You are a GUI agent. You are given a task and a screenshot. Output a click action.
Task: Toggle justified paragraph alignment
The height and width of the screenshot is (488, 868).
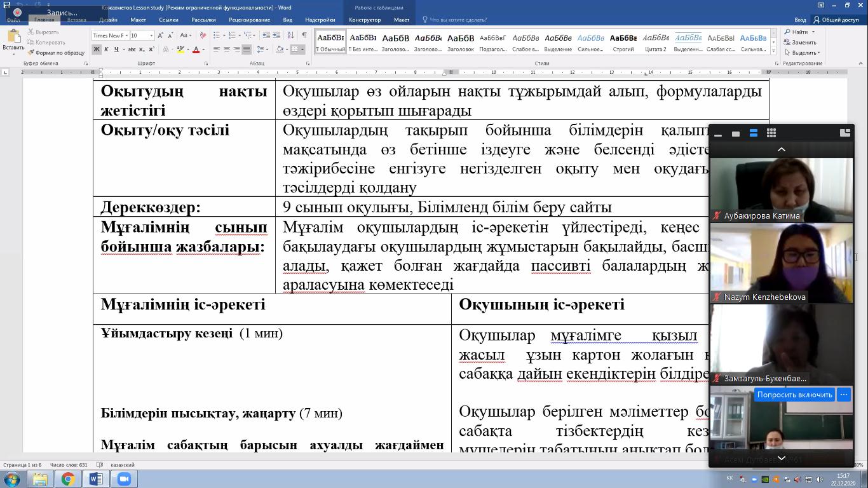click(247, 50)
